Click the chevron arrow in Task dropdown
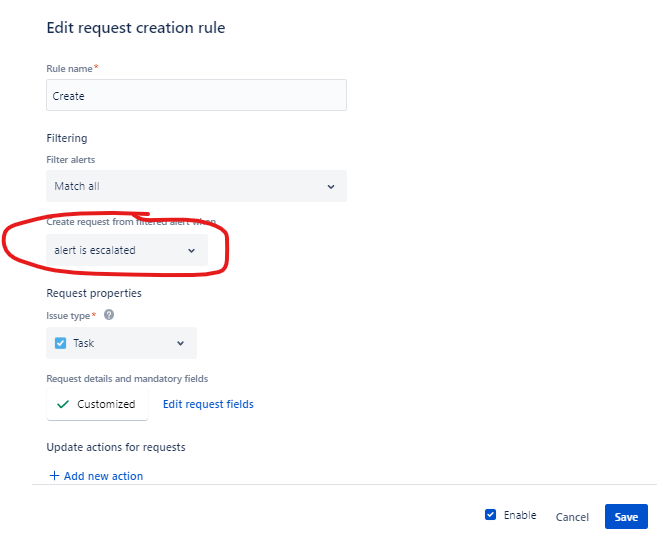 pos(181,343)
